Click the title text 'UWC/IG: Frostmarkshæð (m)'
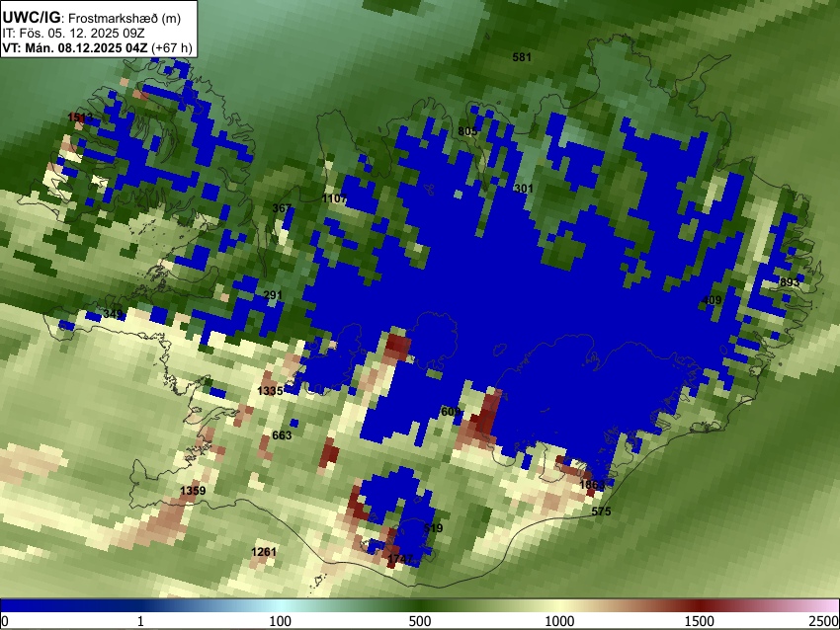 click(92, 18)
